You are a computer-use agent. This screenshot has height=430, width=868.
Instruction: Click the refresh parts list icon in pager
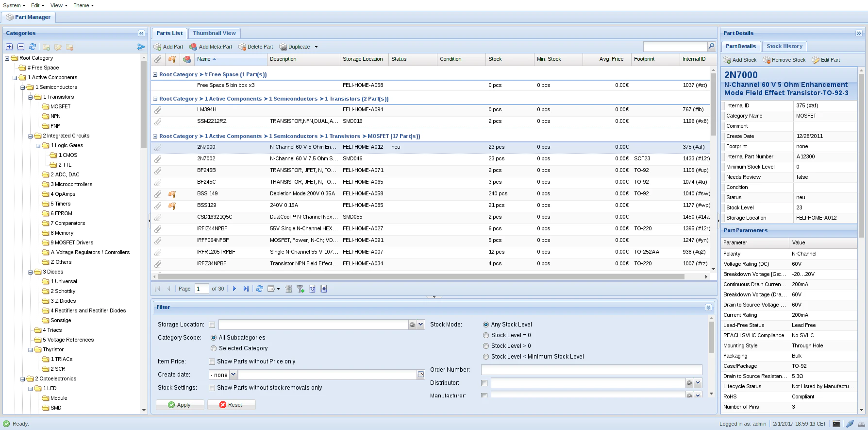point(260,289)
